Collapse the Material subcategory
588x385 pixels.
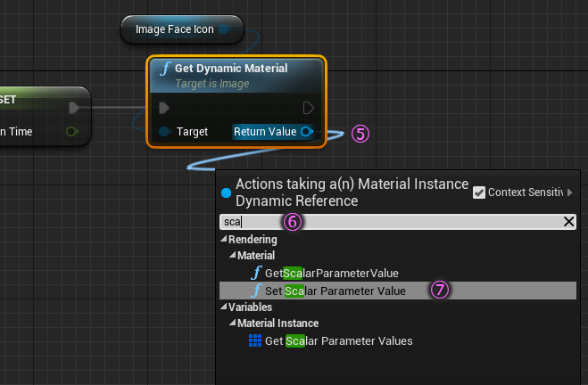[x=232, y=256]
